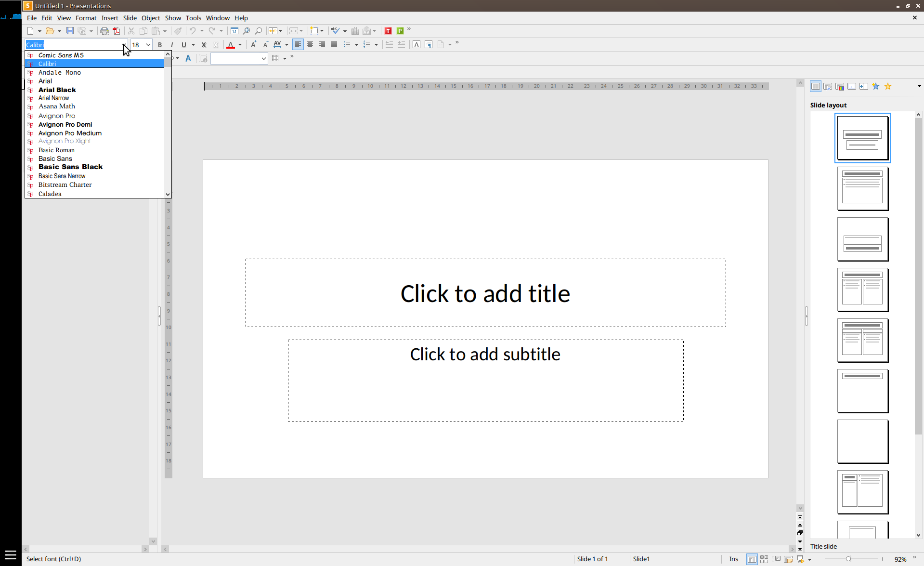Click the Print icon in the toolbar
The width and height of the screenshot is (924, 566).
[104, 31]
